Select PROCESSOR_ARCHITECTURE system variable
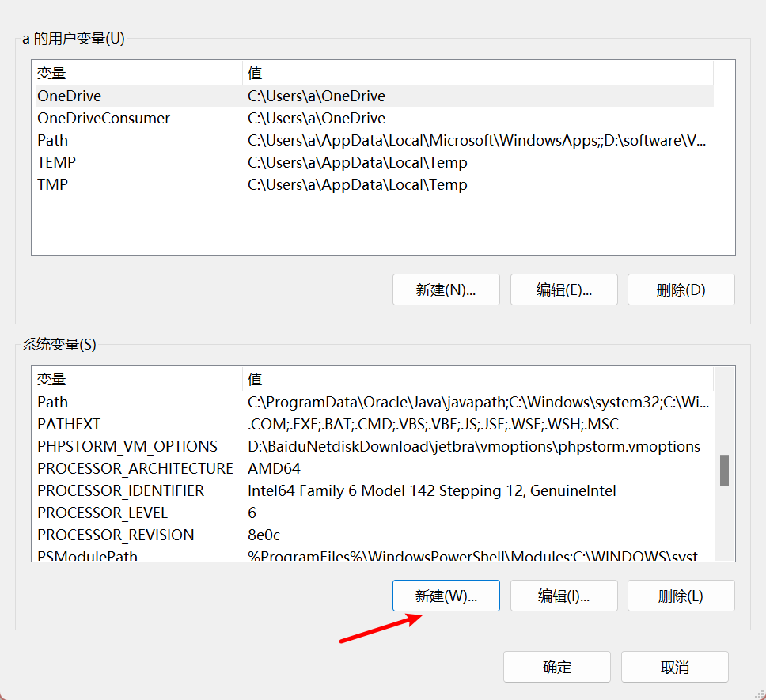Screen dimensions: 766x700 [375, 468]
